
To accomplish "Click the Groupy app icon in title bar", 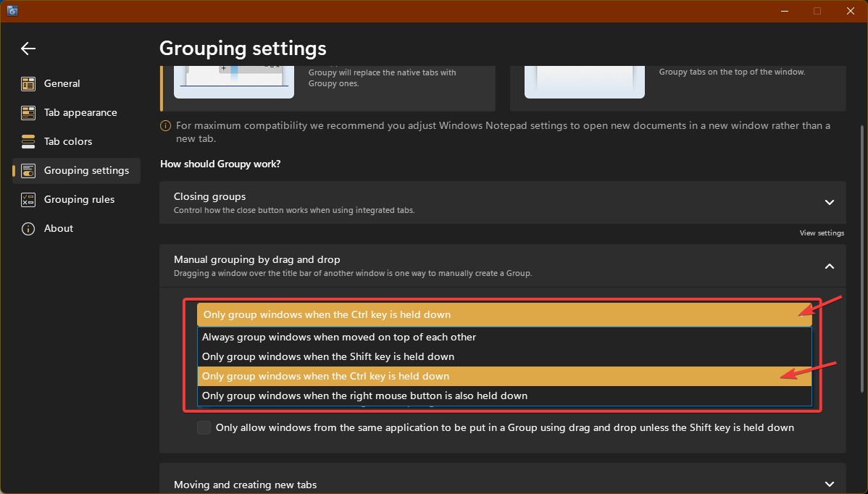I will point(12,11).
